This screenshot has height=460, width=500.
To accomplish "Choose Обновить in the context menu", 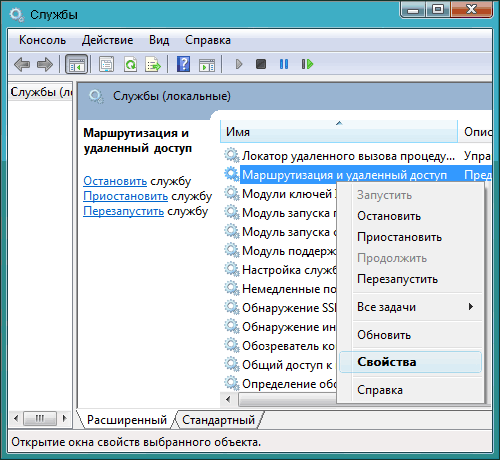I will pyautogui.click(x=411, y=335).
